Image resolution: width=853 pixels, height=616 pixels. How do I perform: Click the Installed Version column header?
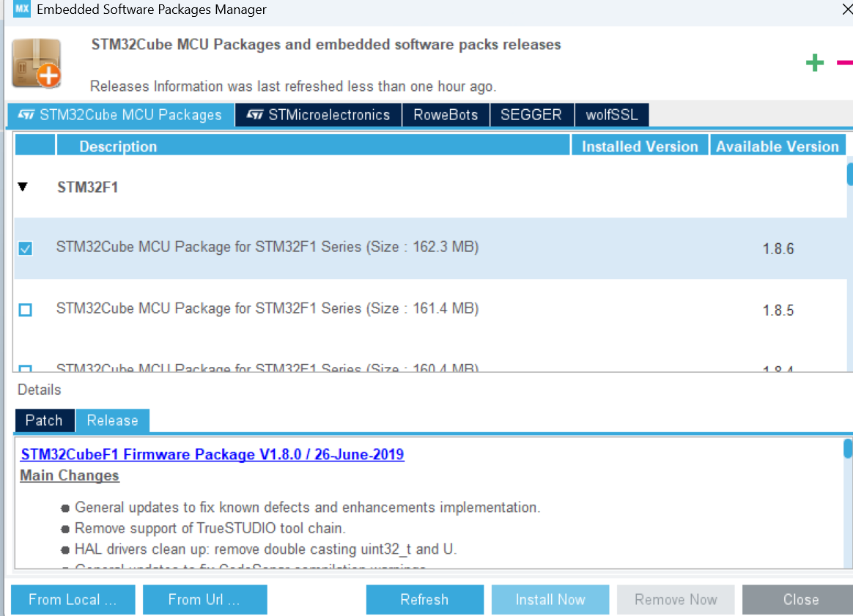tap(640, 146)
